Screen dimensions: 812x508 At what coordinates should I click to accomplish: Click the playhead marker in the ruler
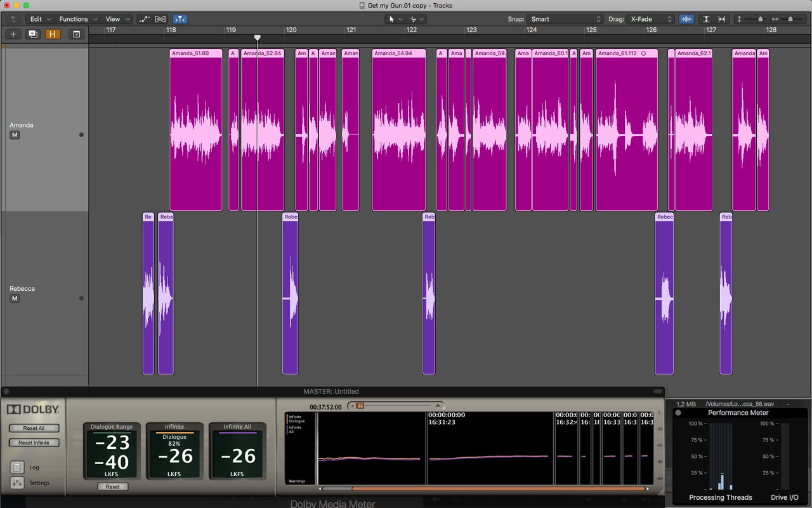pyautogui.click(x=257, y=37)
